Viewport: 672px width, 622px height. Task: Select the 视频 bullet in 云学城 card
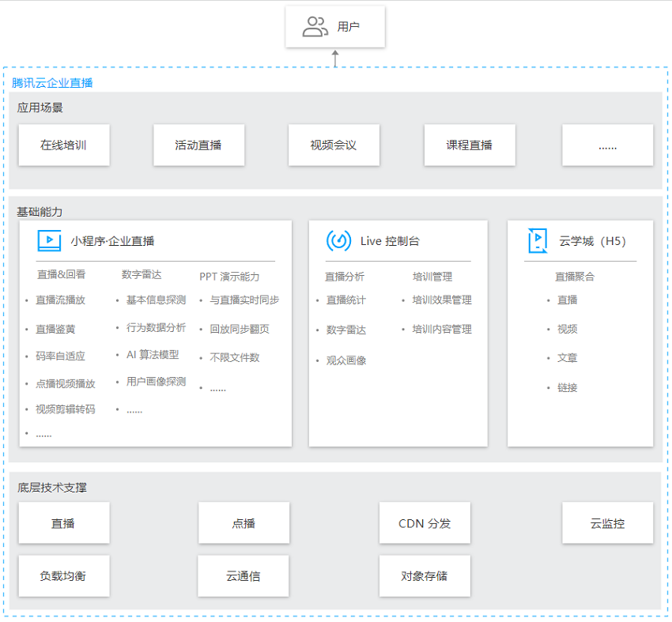point(568,329)
